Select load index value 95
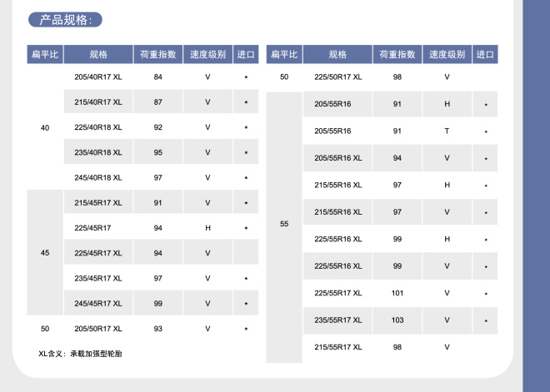This screenshot has height=392, width=550. click(x=157, y=153)
